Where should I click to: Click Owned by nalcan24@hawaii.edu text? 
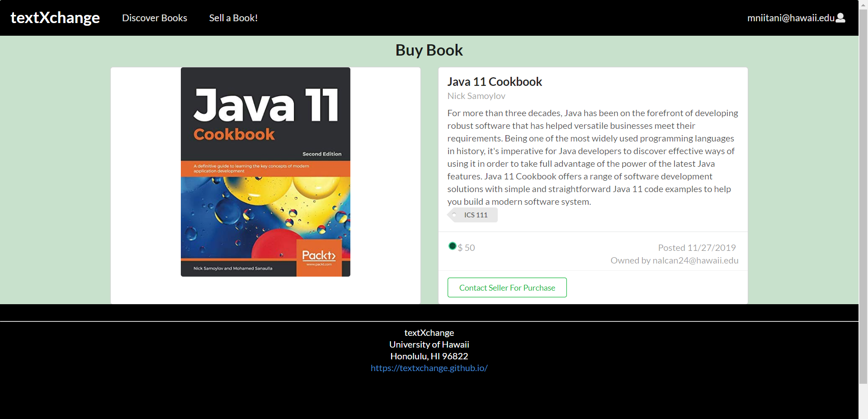click(x=674, y=260)
